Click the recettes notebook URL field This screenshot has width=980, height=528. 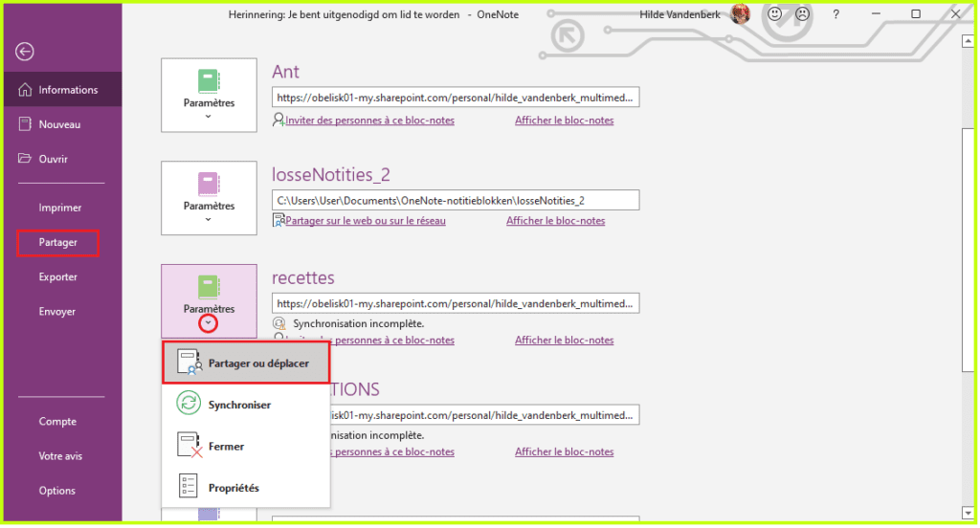pyautogui.click(x=456, y=303)
